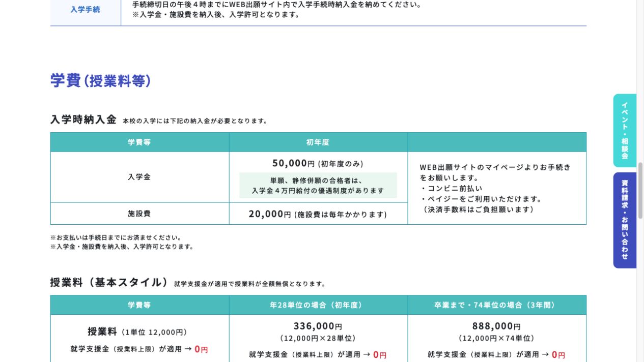Image resolution: width=644 pixels, height=362 pixels.
Task: Click the 本校の入学には下記の納入金が必要 subtitle
Action: 195,121
